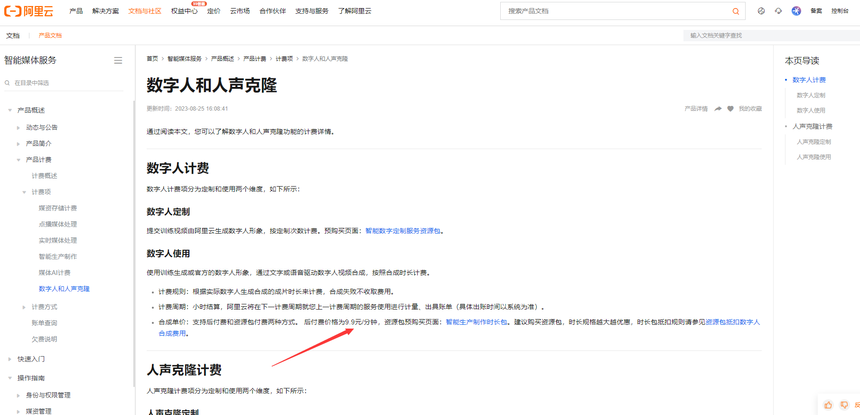The image size is (860, 415).
Task: Switch to the 产品文档 tab
Action: pos(50,35)
